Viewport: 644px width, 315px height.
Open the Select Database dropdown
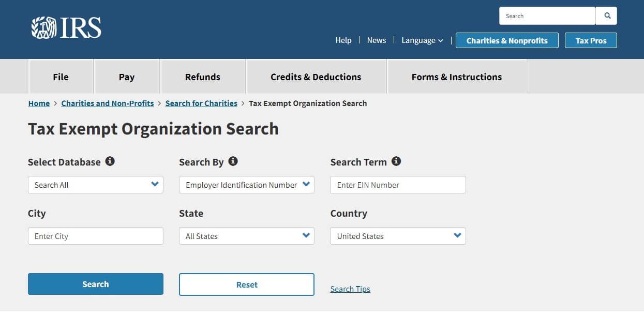pyautogui.click(x=96, y=185)
